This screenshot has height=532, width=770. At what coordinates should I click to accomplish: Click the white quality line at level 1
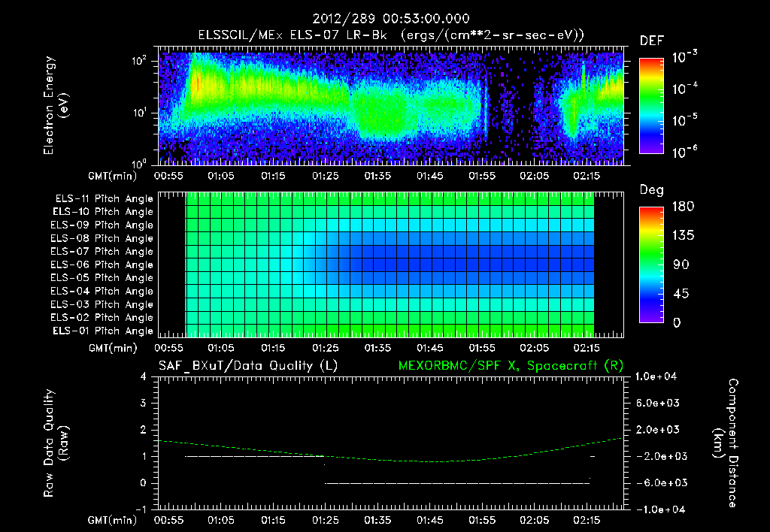tap(255, 456)
